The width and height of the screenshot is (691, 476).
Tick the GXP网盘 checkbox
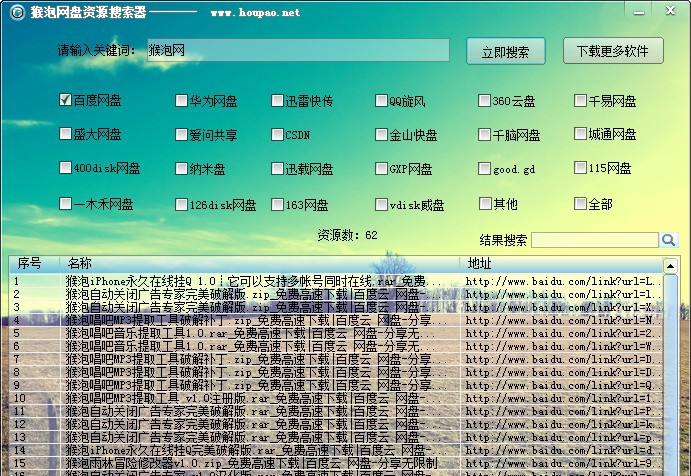381,168
